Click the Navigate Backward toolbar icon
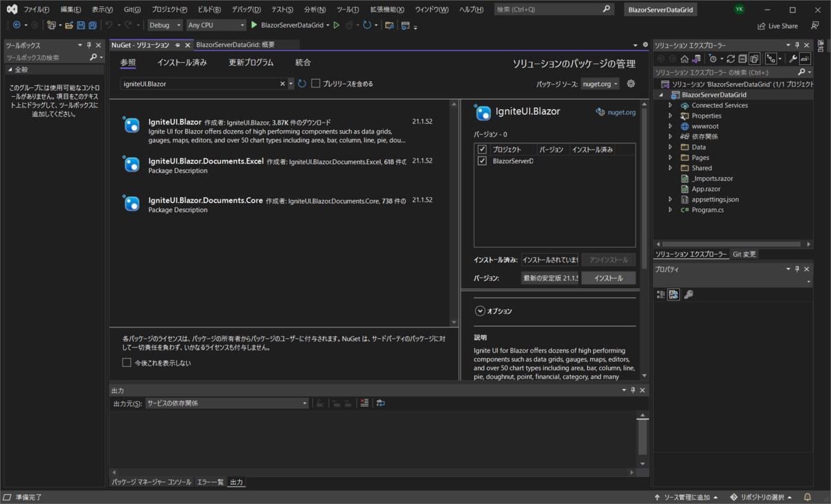The height and width of the screenshot is (504, 831). 17,25
